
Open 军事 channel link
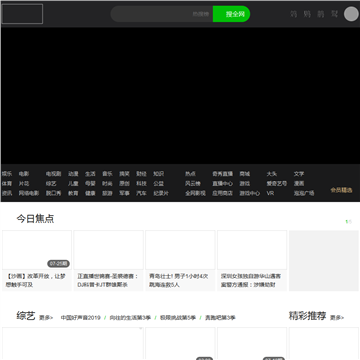click(124, 193)
